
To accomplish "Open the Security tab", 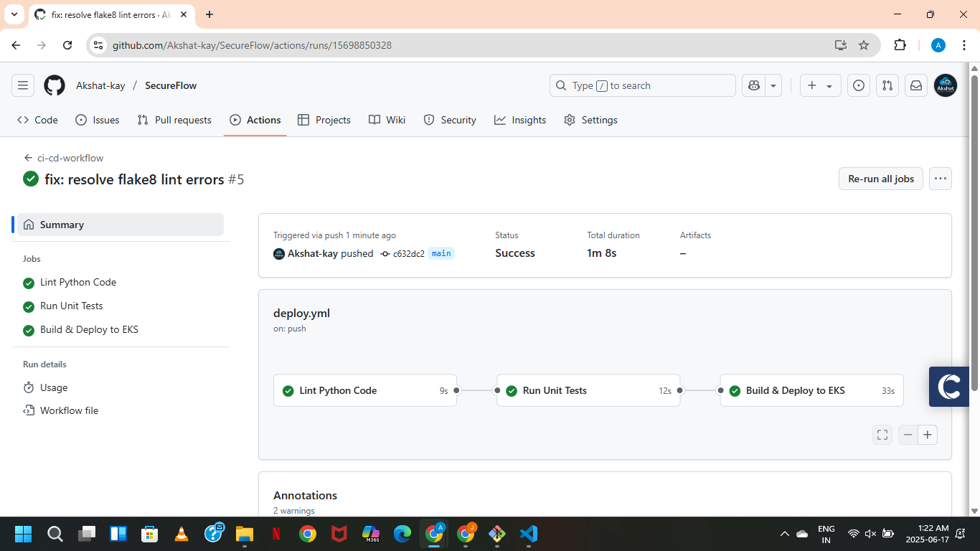I will (450, 120).
